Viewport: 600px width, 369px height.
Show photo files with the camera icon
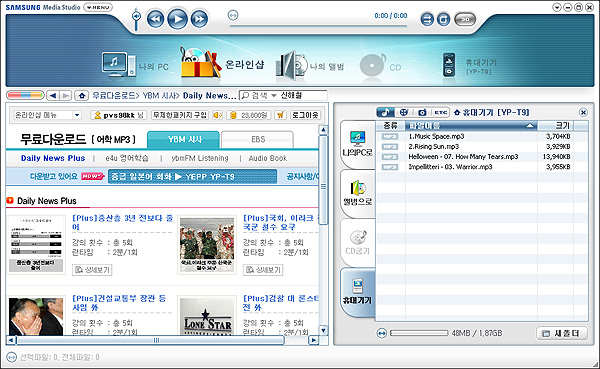point(422,112)
